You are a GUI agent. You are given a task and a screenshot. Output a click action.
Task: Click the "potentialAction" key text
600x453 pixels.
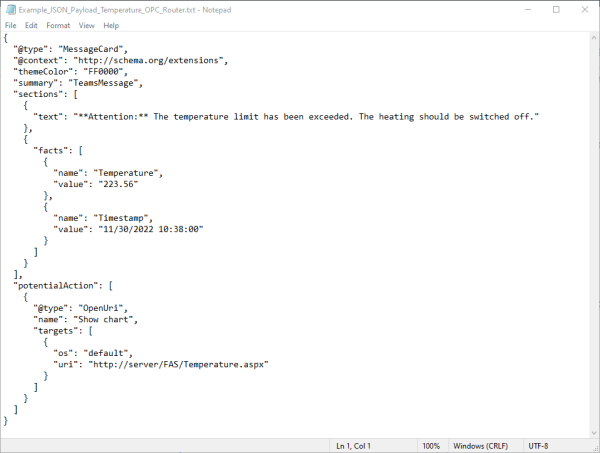[x=58, y=286]
